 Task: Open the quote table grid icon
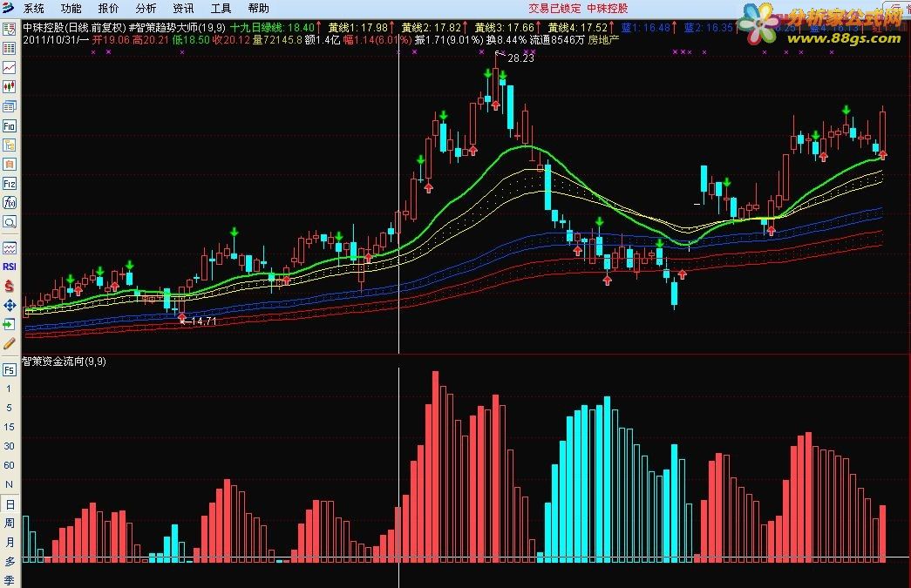point(10,48)
